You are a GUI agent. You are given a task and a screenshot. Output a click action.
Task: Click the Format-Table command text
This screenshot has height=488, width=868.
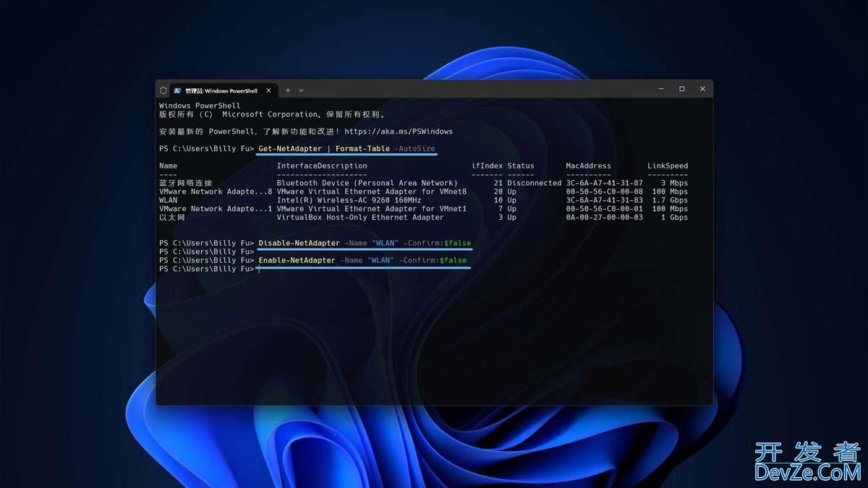[362, 149]
